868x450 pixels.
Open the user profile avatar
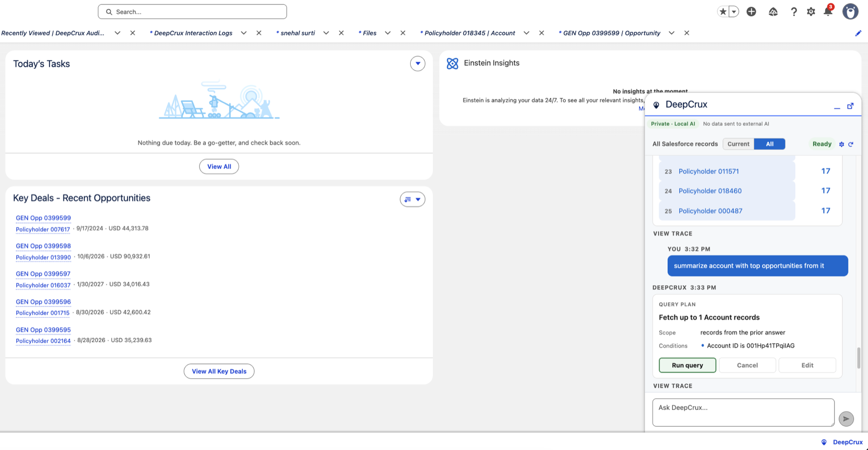pyautogui.click(x=850, y=11)
